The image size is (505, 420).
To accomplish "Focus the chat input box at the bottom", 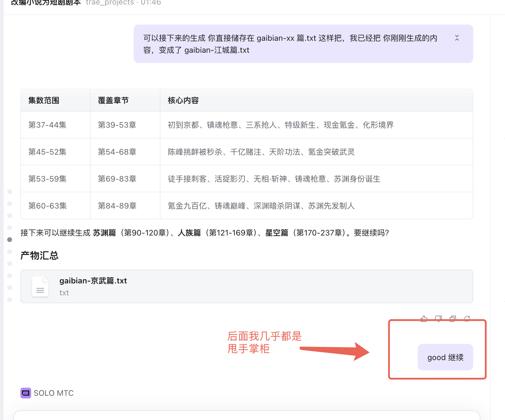I will [247, 416].
